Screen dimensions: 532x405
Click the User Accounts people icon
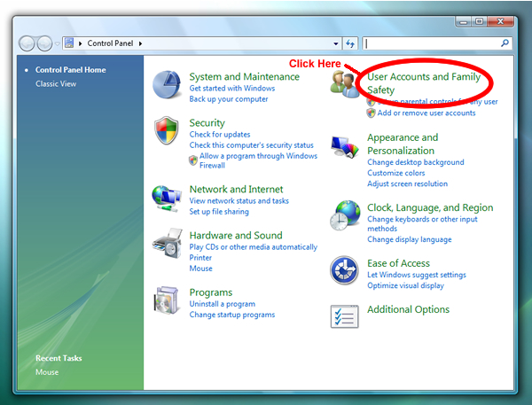(344, 84)
